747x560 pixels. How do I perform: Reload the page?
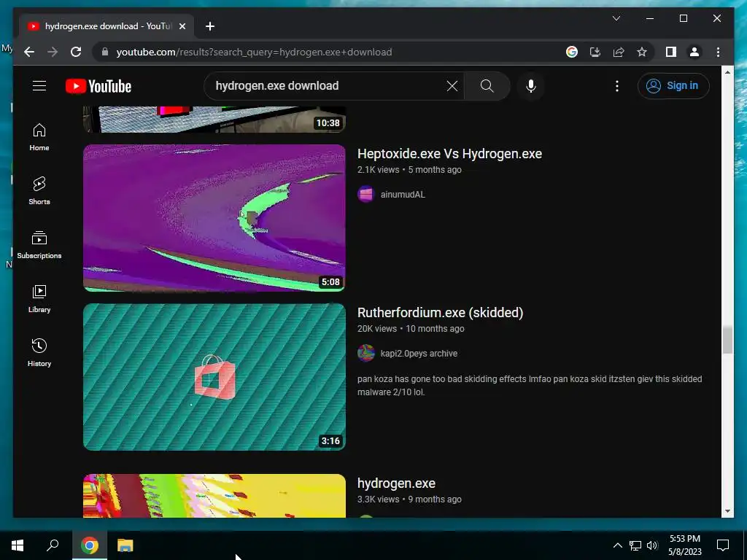point(76,52)
